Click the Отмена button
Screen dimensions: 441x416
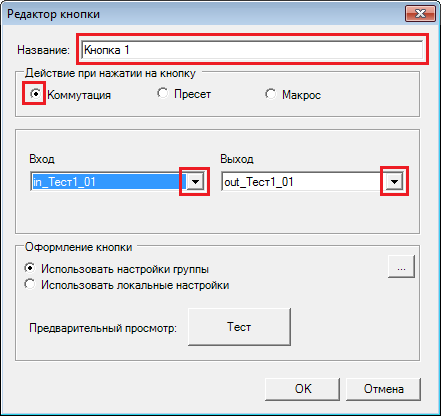383,389
